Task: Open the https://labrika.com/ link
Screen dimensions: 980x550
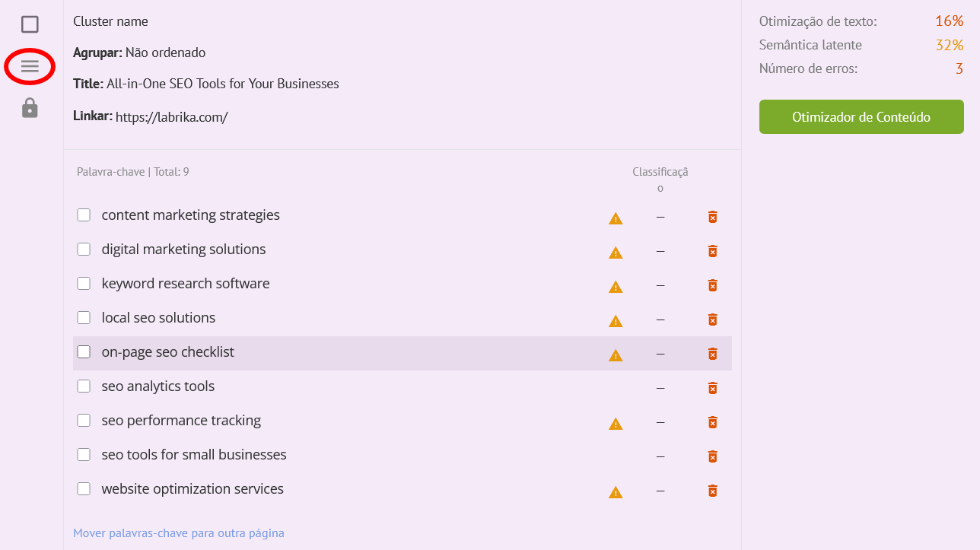Action: point(171,117)
